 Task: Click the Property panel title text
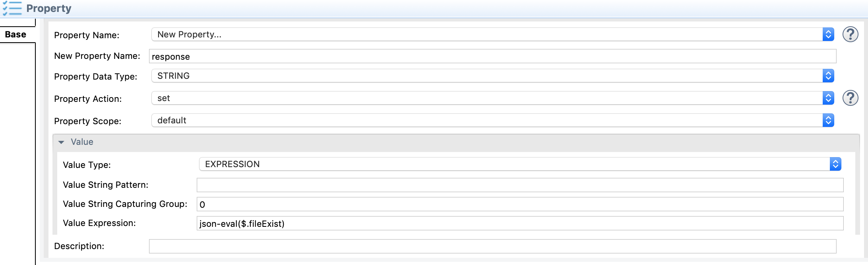[49, 8]
